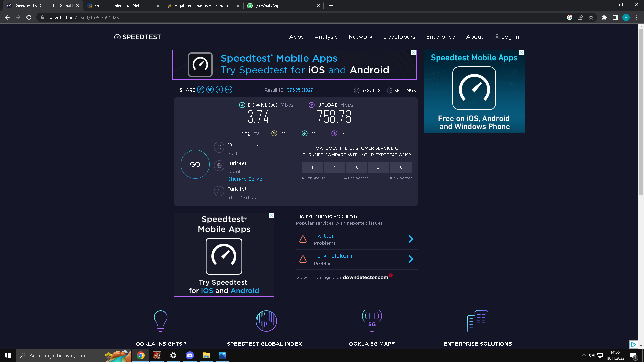
Task: Open the Network menu
Action: tap(361, 37)
